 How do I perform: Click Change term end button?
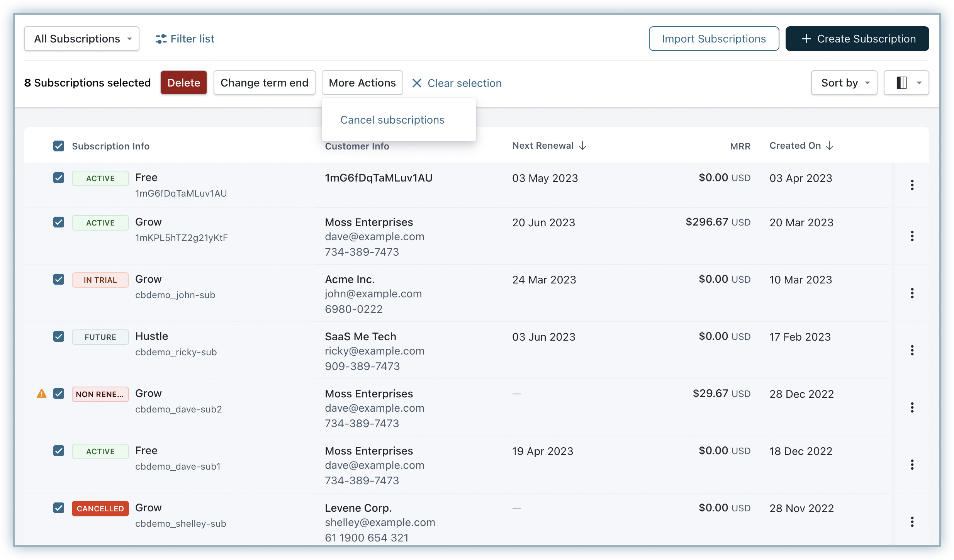click(x=265, y=83)
